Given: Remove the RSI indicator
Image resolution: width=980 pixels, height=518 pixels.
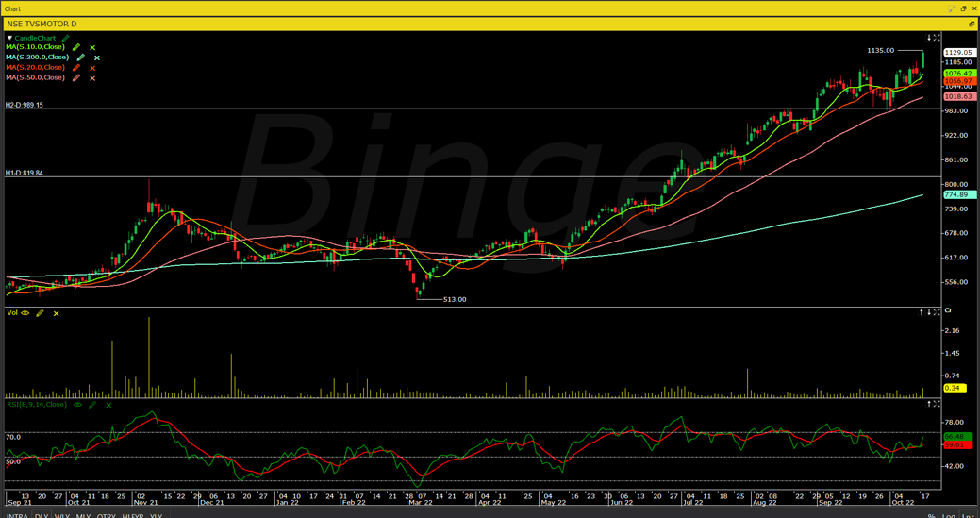Looking at the screenshot, I should pyautogui.click(x=108, y=405).
